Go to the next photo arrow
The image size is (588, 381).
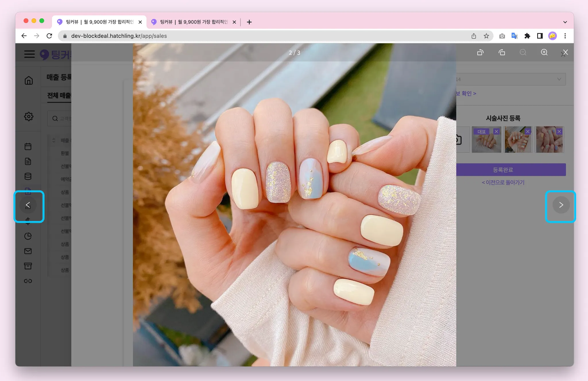pyautogui.click(x=561, y=205)
